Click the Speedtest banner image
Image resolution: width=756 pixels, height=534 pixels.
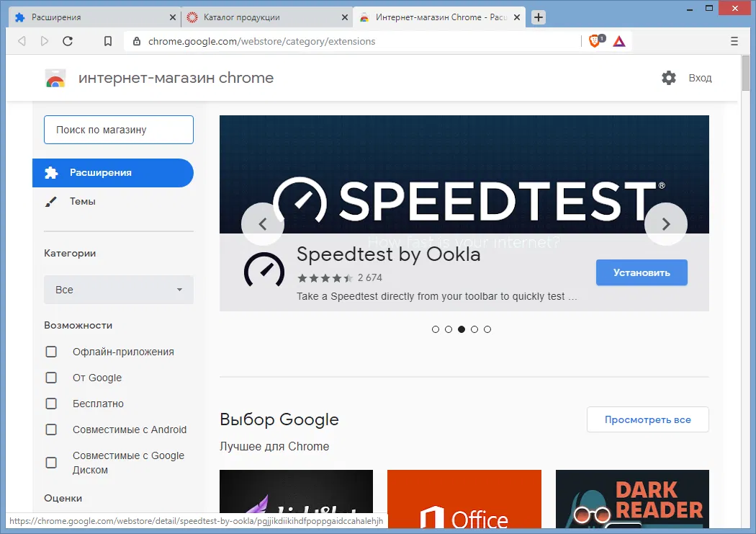click(x=464, y=174)
